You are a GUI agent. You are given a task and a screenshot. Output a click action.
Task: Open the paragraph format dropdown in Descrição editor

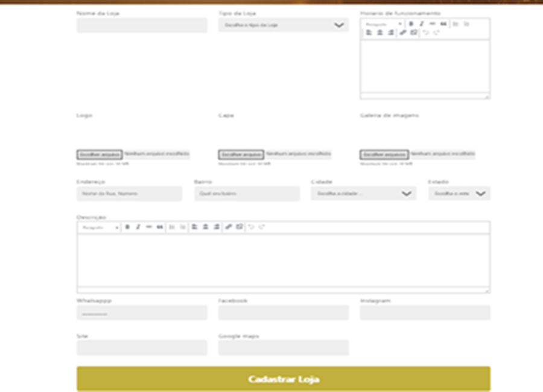(x=100, y=227)
